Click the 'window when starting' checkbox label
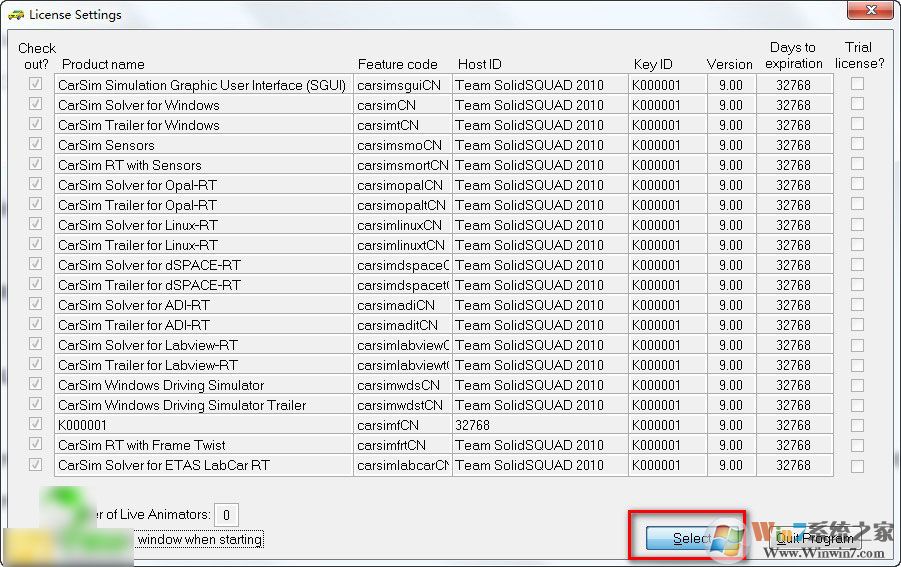Image resolution: width=901 pixels, height=567 pixels. pos(200,539)
